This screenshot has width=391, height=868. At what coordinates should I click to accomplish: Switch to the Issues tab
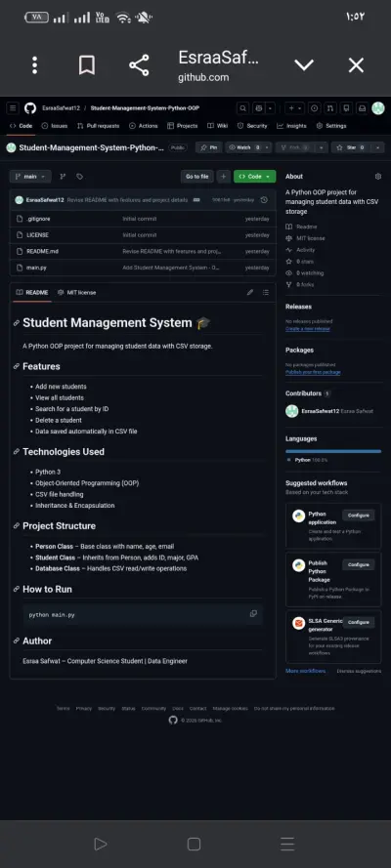tap(55, 126)
